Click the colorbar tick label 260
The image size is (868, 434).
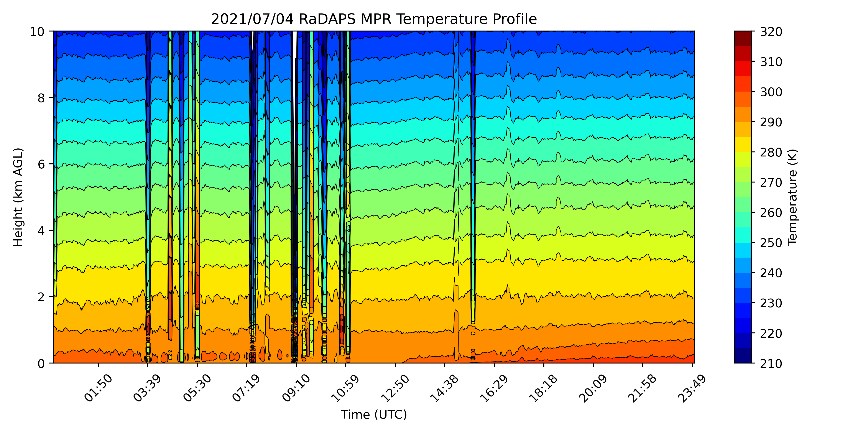coord(771,213)
